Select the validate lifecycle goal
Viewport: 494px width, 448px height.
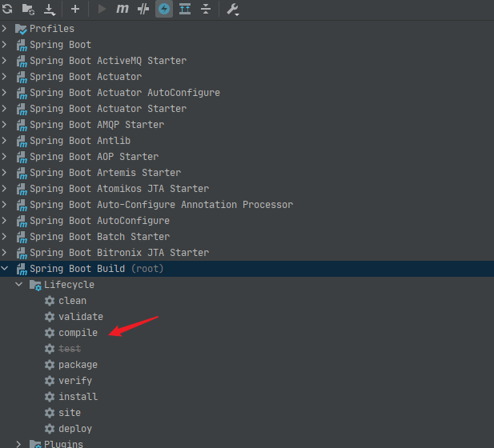click(x=81, y=317)
